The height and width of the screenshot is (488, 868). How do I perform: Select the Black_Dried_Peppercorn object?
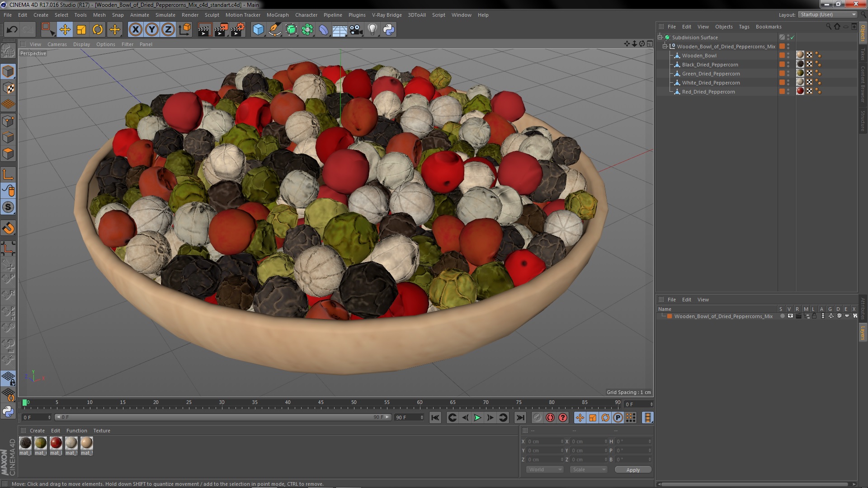click(x=710, y=65)
